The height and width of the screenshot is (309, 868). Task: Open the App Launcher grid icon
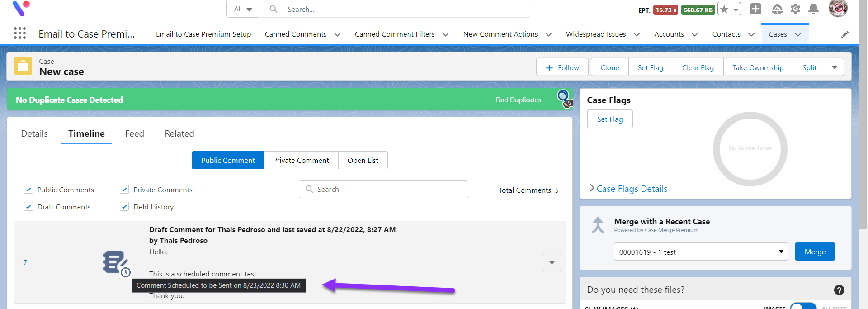20,33
